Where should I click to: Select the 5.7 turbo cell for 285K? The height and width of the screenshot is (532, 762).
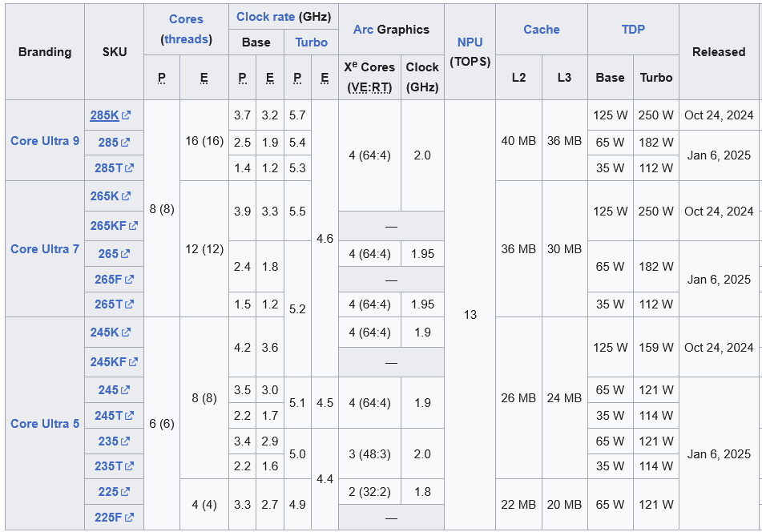coord(297,115)
